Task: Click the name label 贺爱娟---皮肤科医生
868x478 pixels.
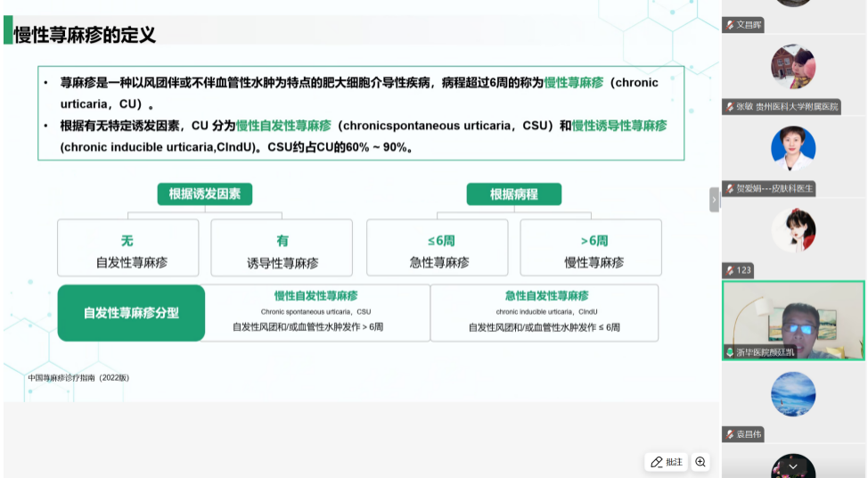Action: [774, 189]
